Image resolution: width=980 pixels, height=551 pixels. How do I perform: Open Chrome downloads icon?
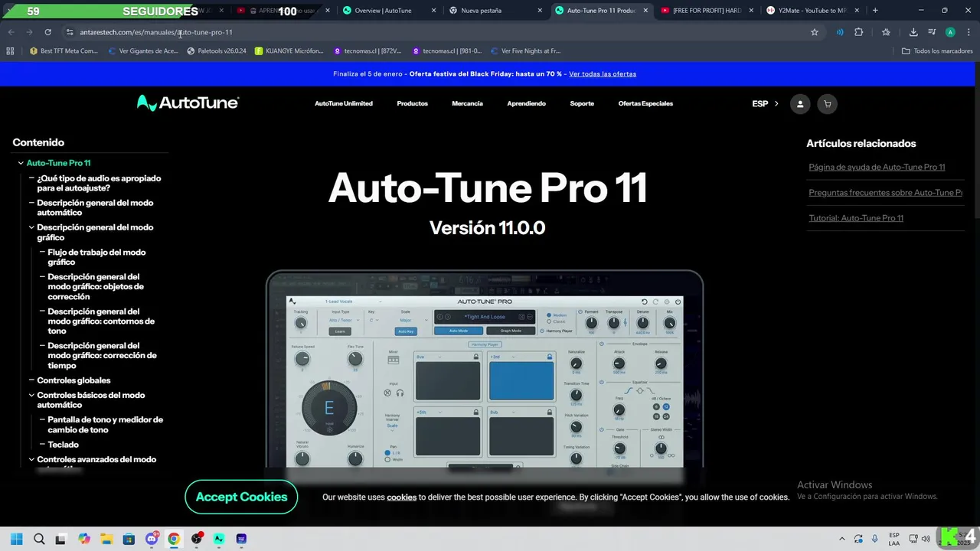(913, 32)
